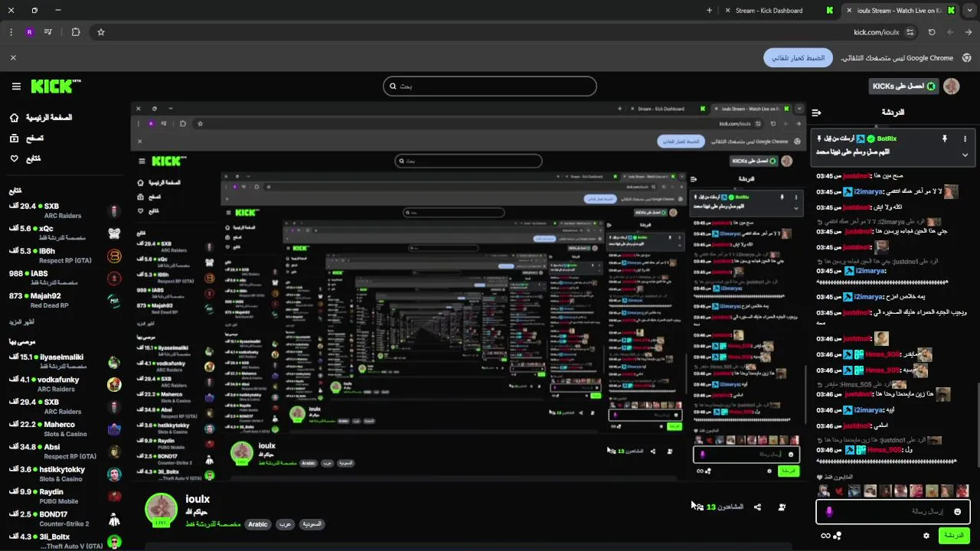This screenshot has width=980, height=551.
Task: Open the emoji picker in chat input
Action: (957, 511)
